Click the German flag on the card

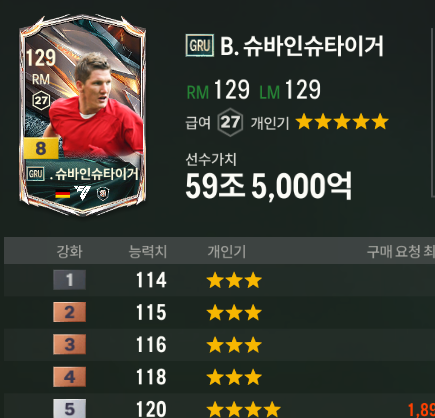point(63,193)
